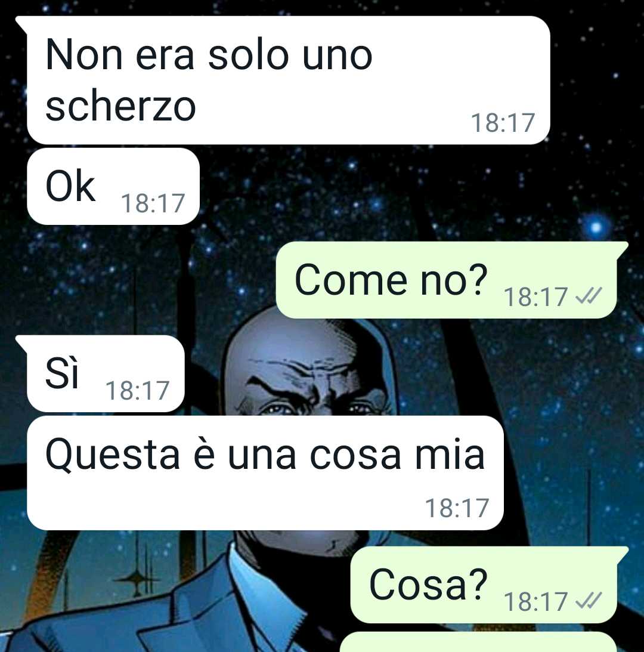Click the timestamp under "Questa è una cosa mia"
Image resolution: width=644 pixels, height=652 pixels.
coord(457,508)
